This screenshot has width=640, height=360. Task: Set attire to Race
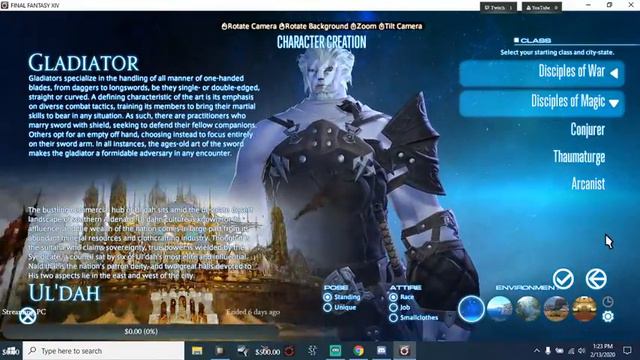(402, 297)
